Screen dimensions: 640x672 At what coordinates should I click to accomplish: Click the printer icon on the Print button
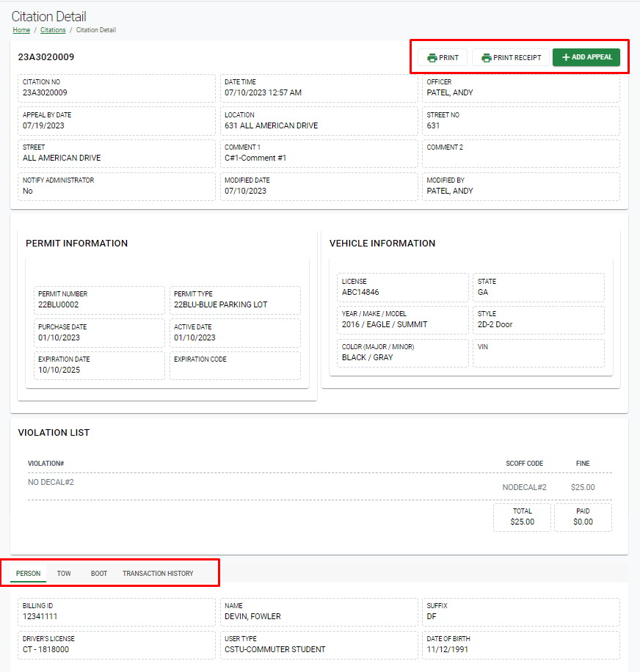tap(432, 56)
